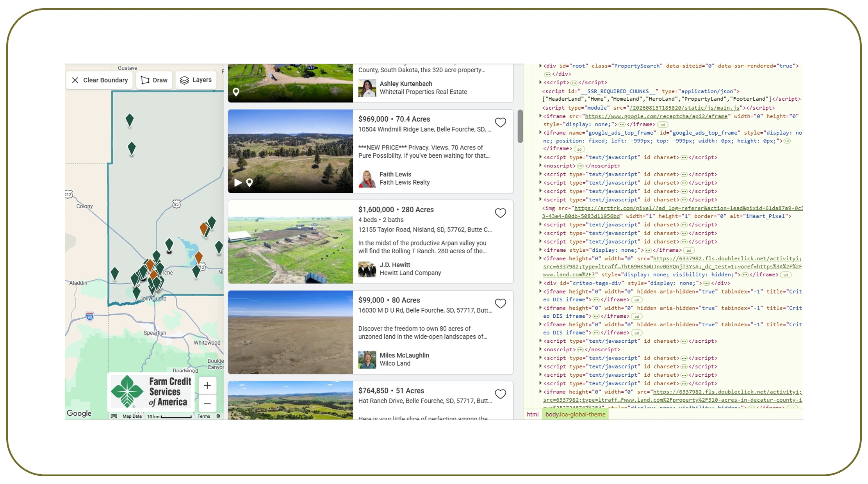Expand the recaptcha aframe iframe node

[x=540, y=116]
